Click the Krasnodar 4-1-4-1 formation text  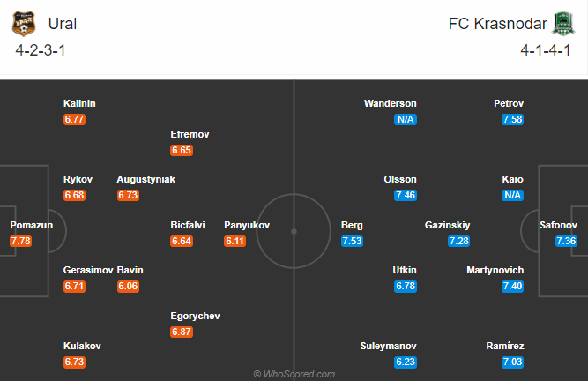[546, 50]
